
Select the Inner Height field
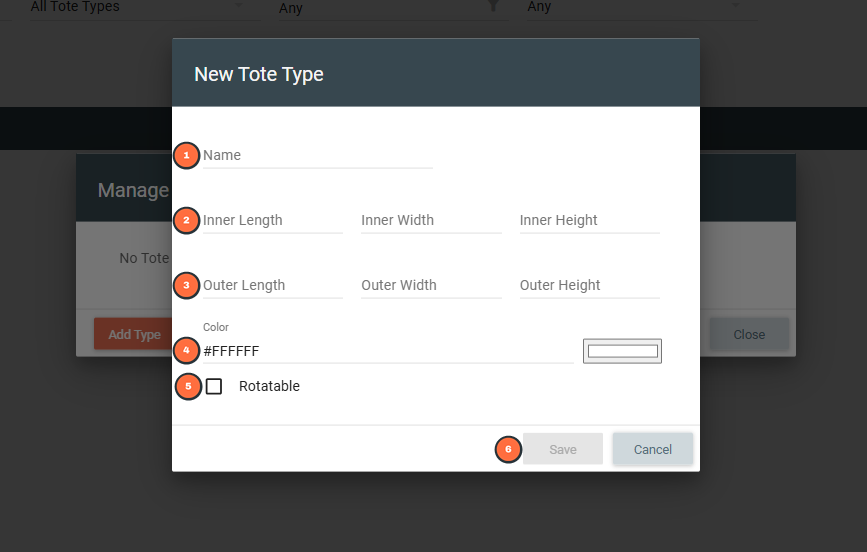click(589, 220)
